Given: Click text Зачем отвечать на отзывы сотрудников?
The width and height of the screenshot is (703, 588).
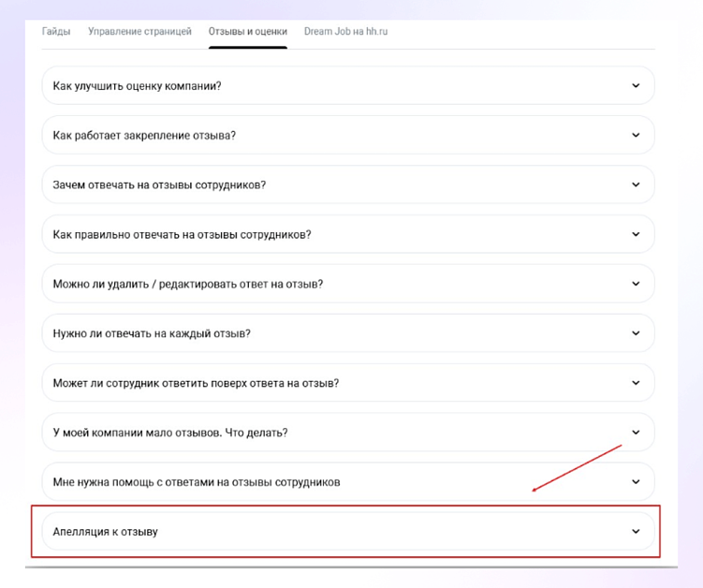Looking at the screenshot, I should (x=159, y=185).
